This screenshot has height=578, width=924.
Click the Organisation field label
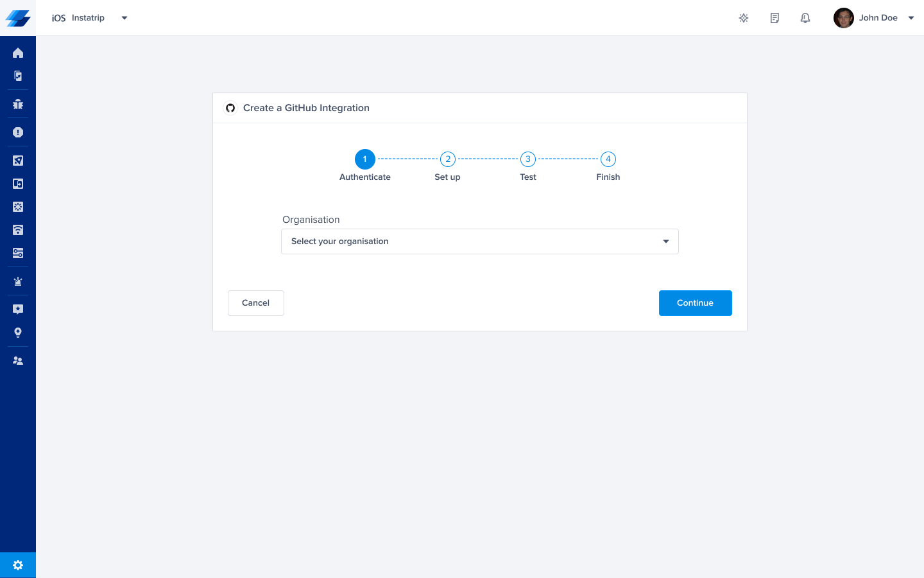311,220
